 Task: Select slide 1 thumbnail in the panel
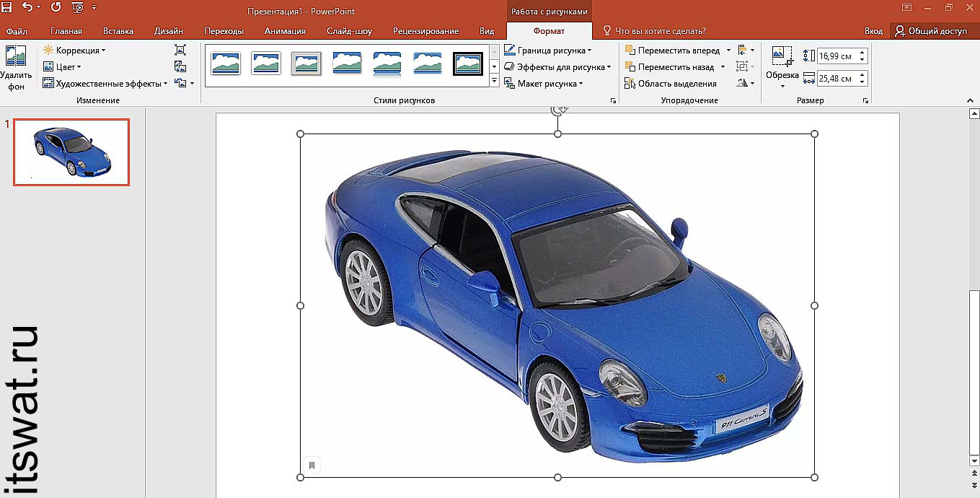tap(71, 152)
